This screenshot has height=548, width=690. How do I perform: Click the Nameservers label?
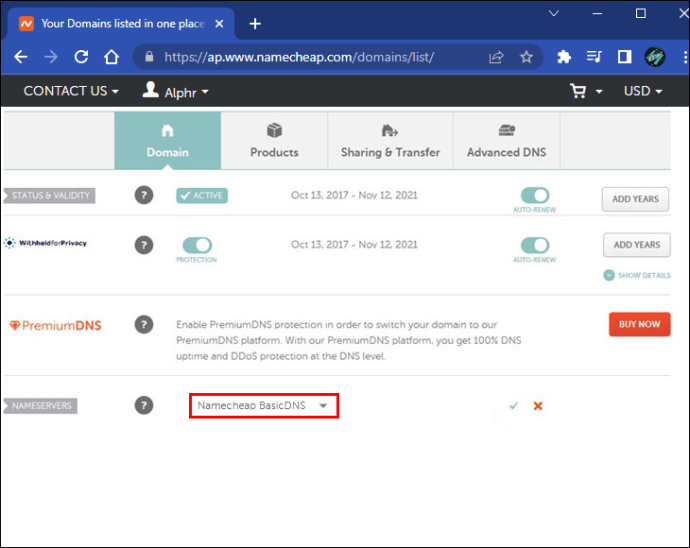pos(40,406)
